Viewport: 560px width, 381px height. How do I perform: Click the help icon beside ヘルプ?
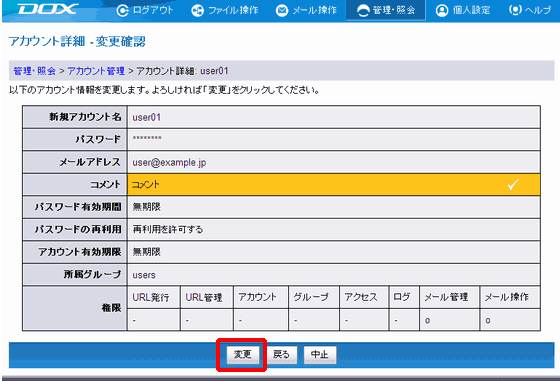click(515, 10)
